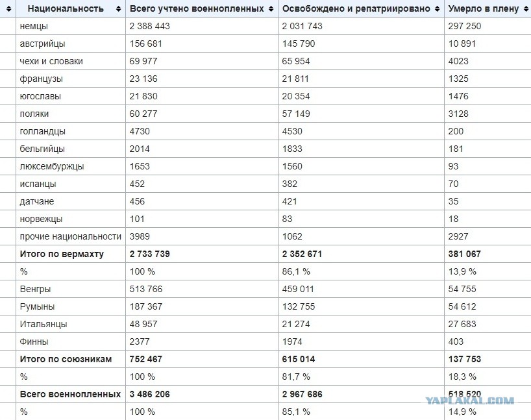Click the Всего военнопленных total row label
531x420 pixels.
tap(70, 394)
